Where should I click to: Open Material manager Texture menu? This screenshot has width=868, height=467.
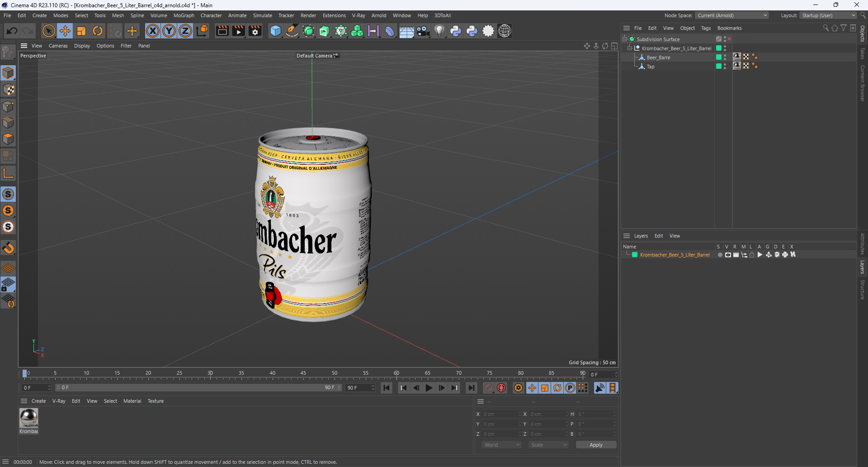coord(156,401)
